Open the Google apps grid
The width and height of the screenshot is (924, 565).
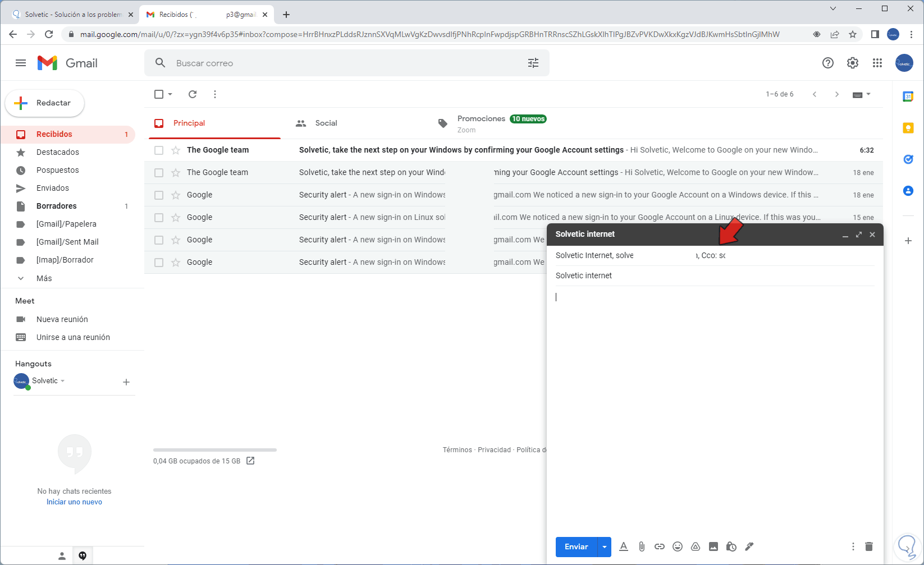point(877,63)
